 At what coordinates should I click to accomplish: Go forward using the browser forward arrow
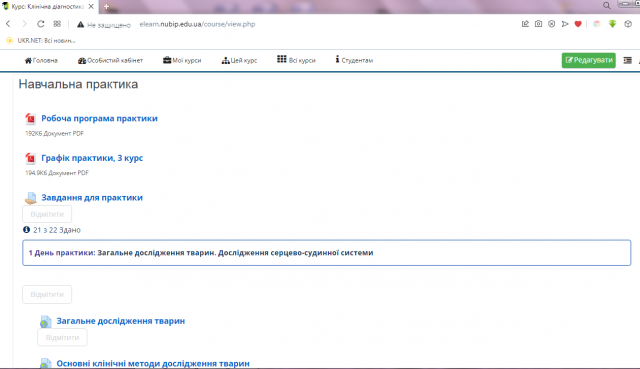24,24
